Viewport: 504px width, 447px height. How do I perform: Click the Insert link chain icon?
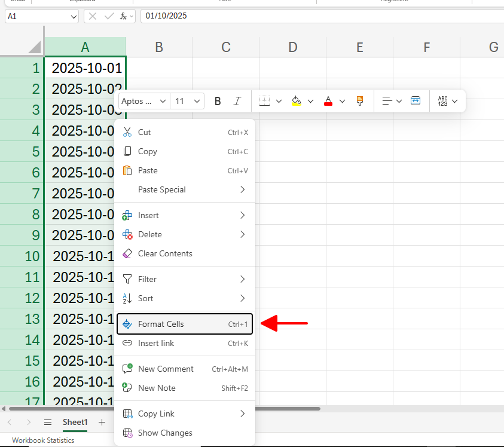point(127,343)
